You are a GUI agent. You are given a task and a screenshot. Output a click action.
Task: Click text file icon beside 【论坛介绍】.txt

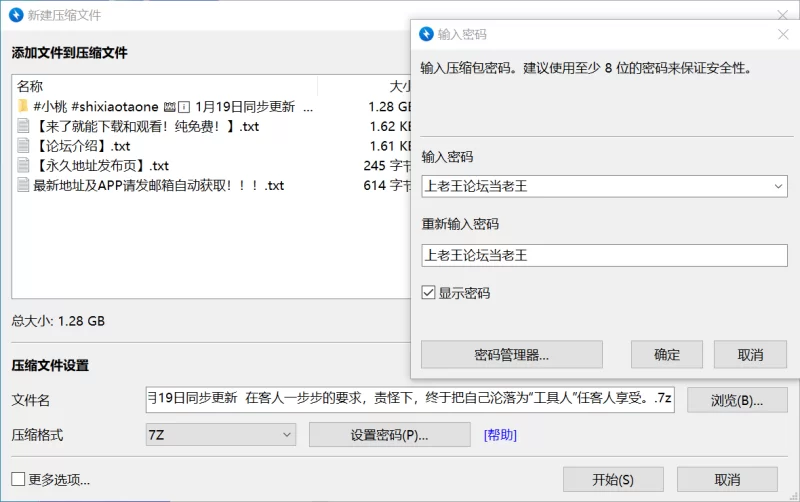coord(23,146)
